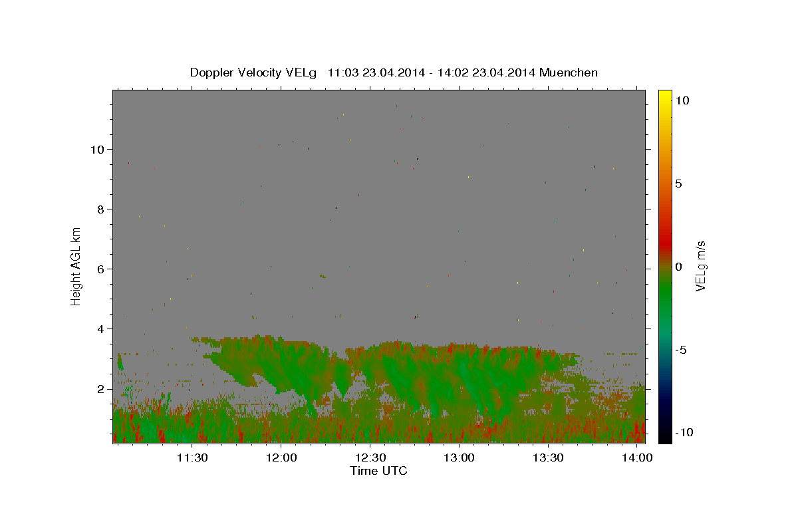Click the colorbar value -10 label
Viewport: 798px width, 532px height.
coord(683,432)
